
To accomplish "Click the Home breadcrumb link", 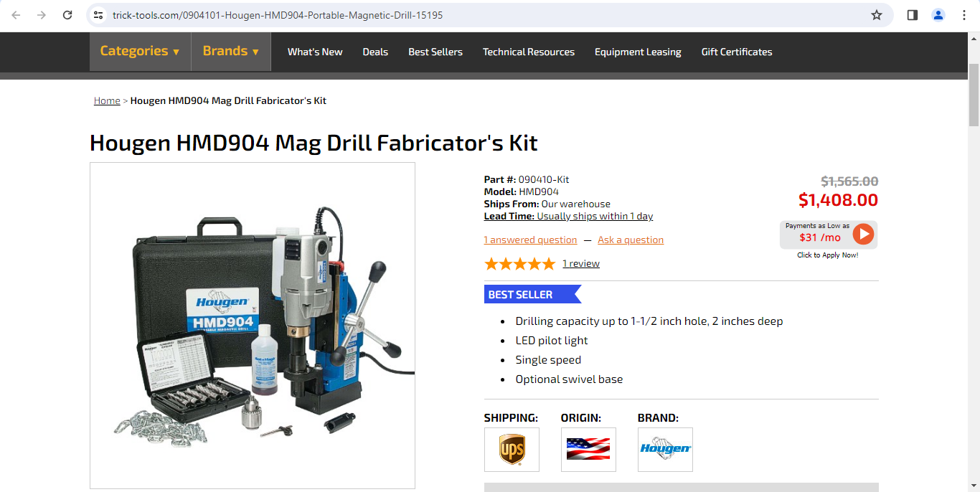I will 107,100.
